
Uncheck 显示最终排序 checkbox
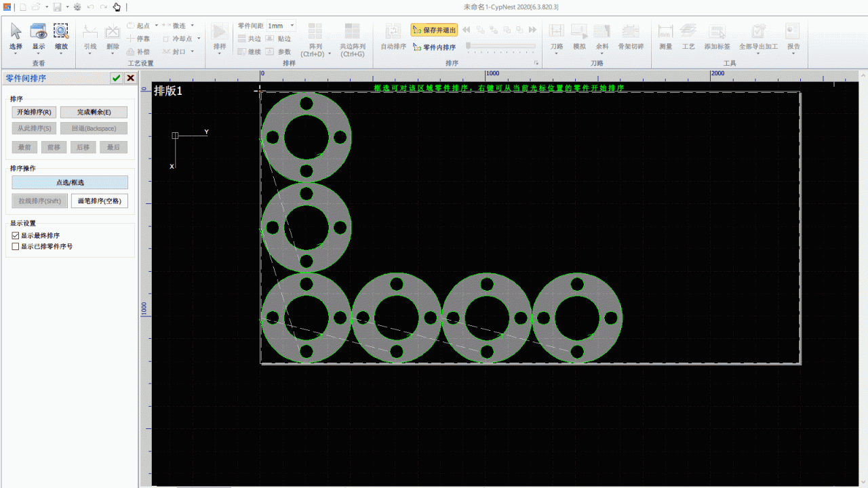[x=16, y=235]
